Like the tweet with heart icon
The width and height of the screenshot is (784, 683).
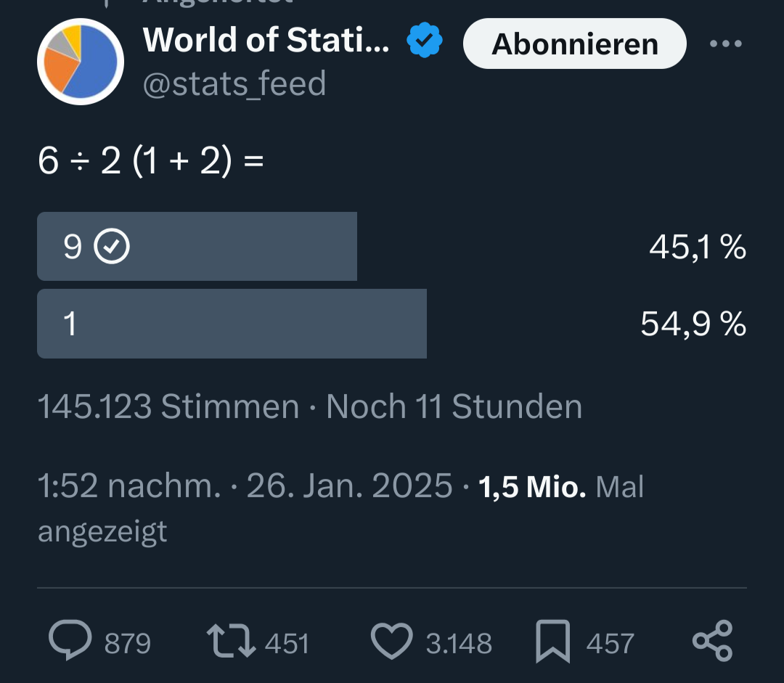pos(391,642)
